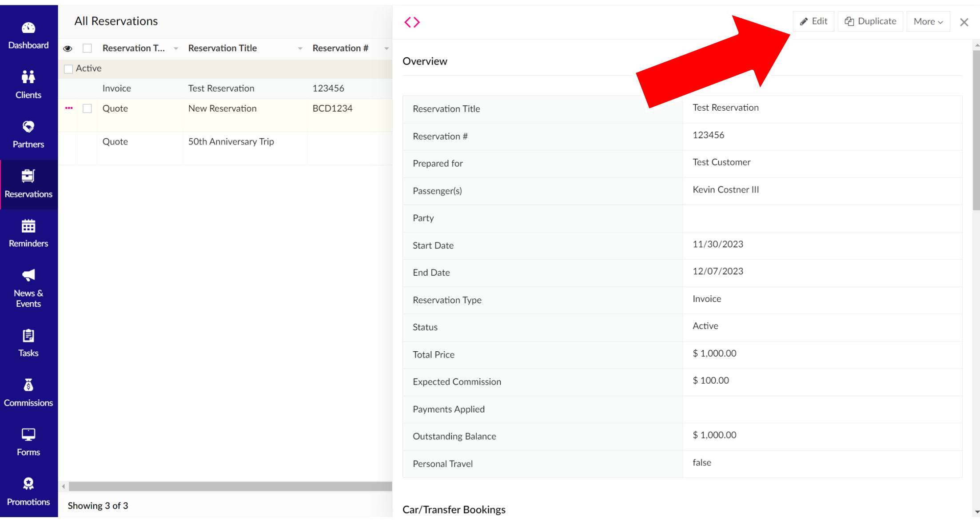The height and width of the screenshot is (522, 980).
Task: Expand the More dropdown menu
Action: pyautogui.click(x=928, y=21)
